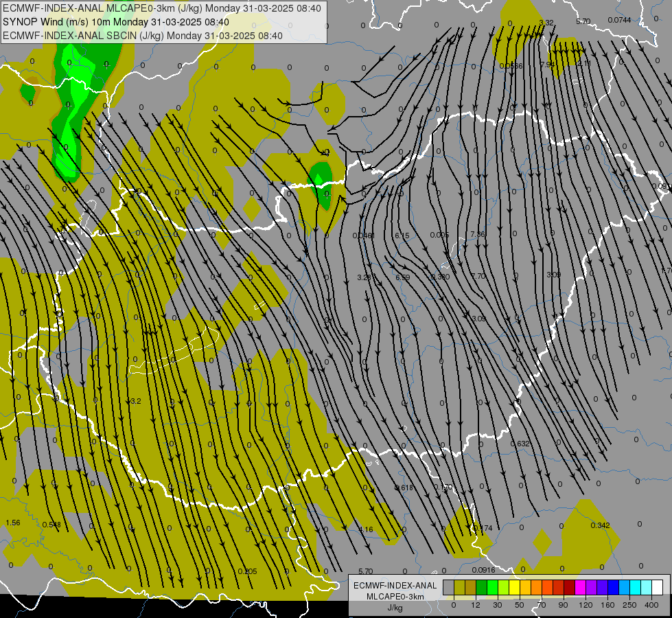This screenshot has width=672, height=618.
Task: Click the white swatch at the legend end
Action: [x=658, y=587]
